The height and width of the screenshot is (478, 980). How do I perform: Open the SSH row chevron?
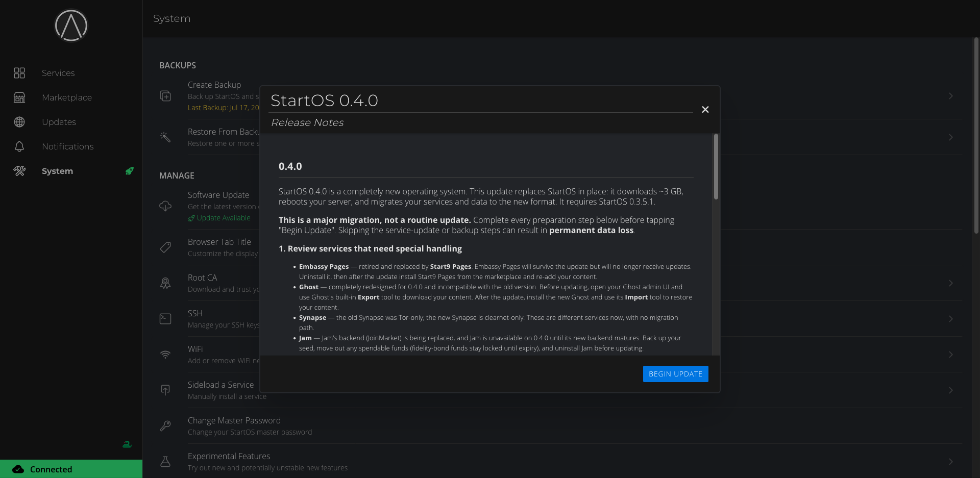[951, 319]
